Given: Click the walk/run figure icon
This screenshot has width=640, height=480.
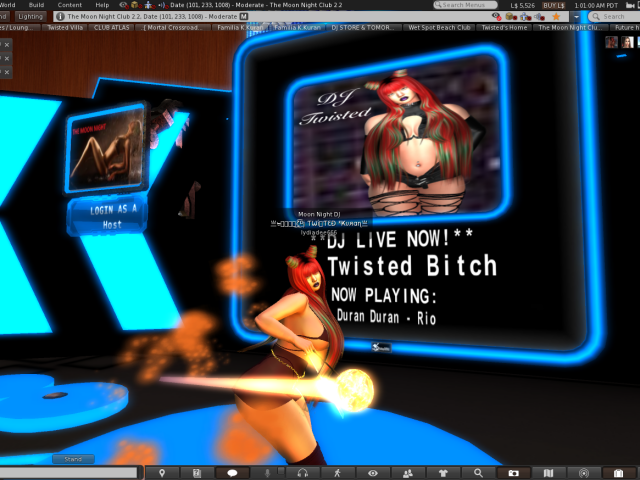Looking at the screenshot, I should pyautogui.click(x=337, y=472).
